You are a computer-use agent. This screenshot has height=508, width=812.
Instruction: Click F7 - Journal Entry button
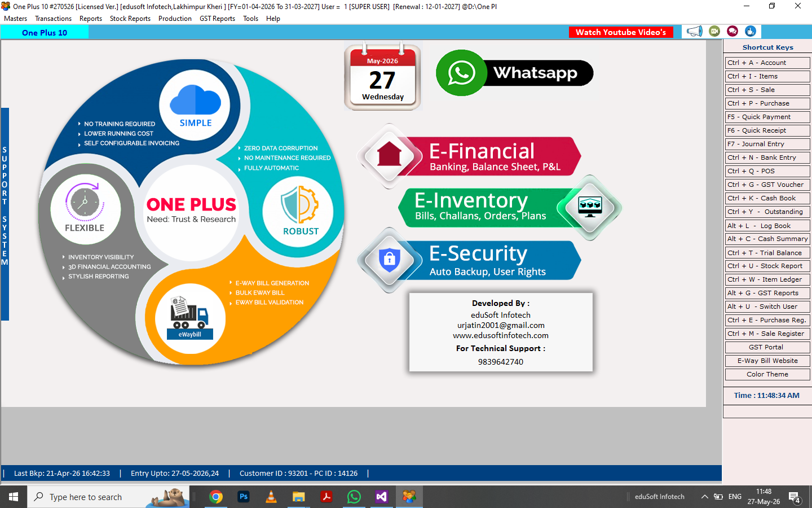point(767,144)
